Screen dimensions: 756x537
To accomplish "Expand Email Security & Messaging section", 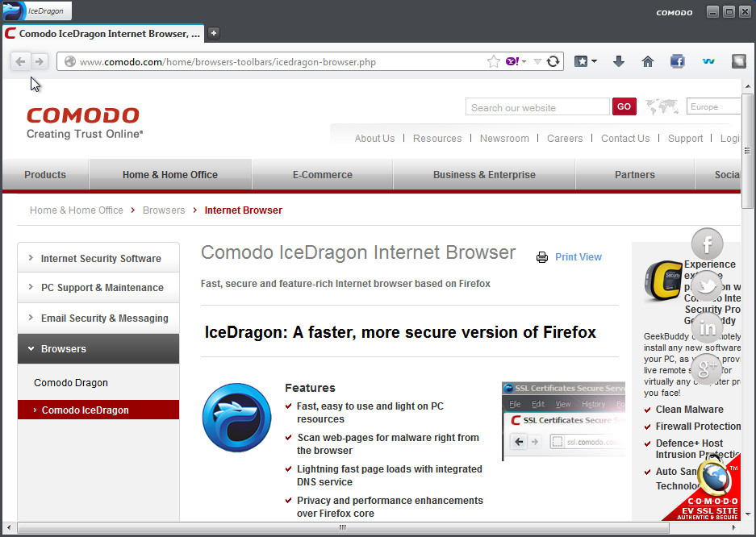I will pyautogui.click(x=98, y=318).
